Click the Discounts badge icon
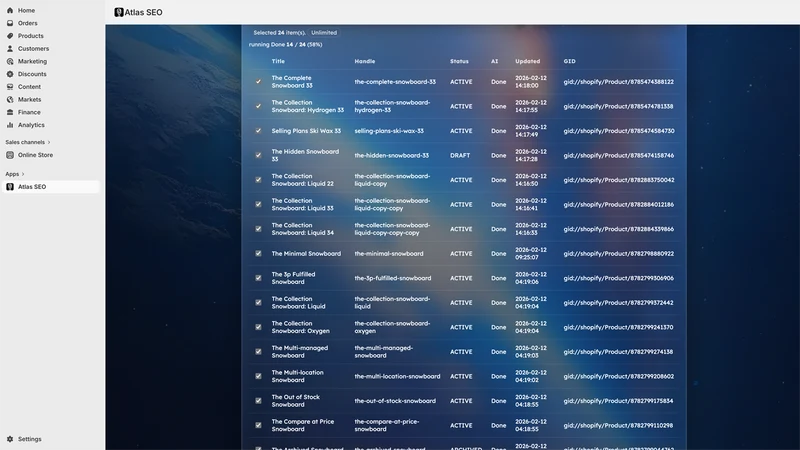Screen dimensions: 800x450 click(x=10, y=74)
